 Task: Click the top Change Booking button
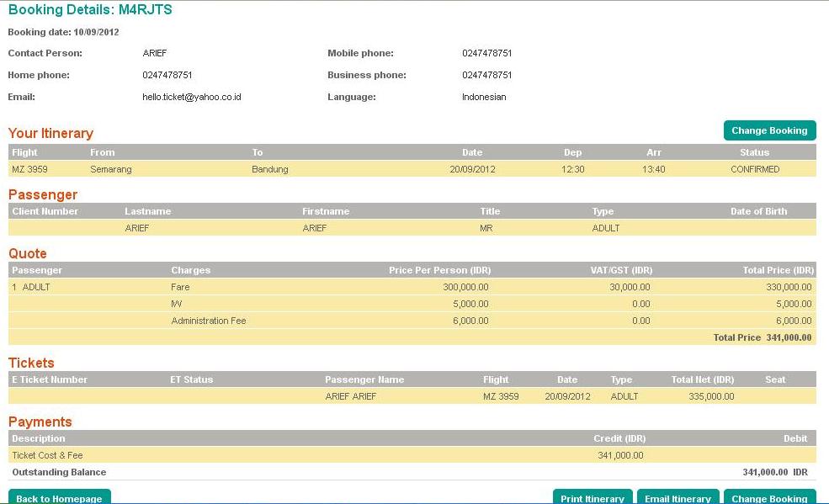coord(769,130)
